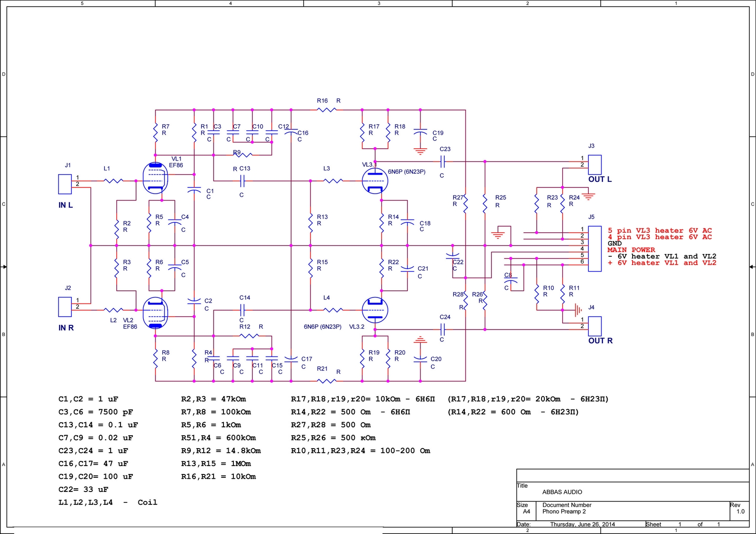Click the VL3.1 6N6P triode symbol

[375, 181]
